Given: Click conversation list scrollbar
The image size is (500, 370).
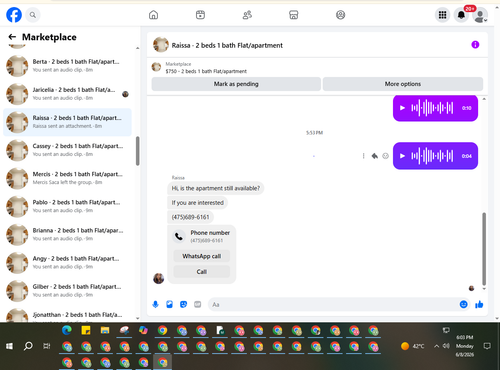Looking at the screenshot, I should coord(137,151).
